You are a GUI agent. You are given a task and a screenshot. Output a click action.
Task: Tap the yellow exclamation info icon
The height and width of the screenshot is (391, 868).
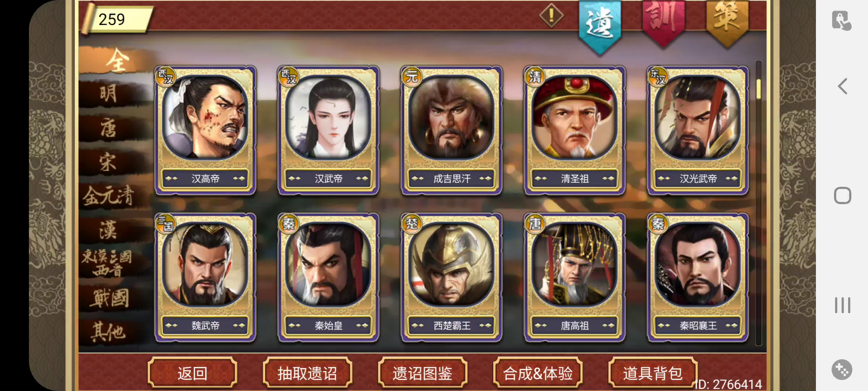tap(551, 16)
